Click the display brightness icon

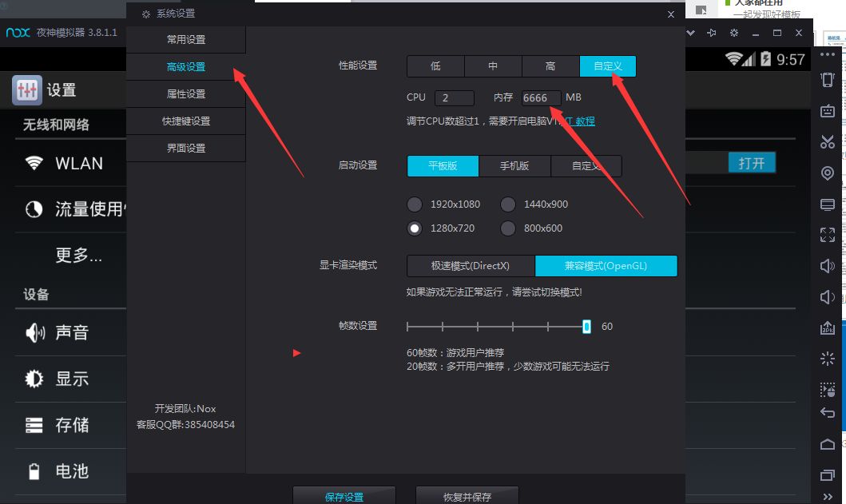pyautogui.click(x=34, y=379)
